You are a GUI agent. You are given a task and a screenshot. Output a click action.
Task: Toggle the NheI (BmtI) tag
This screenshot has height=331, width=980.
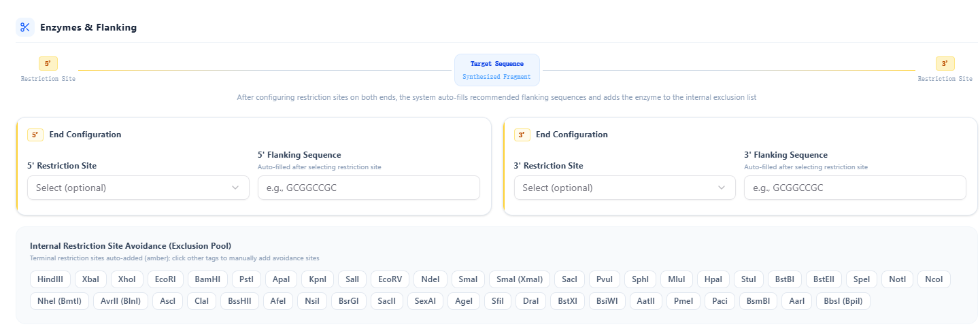coord(59,301)
